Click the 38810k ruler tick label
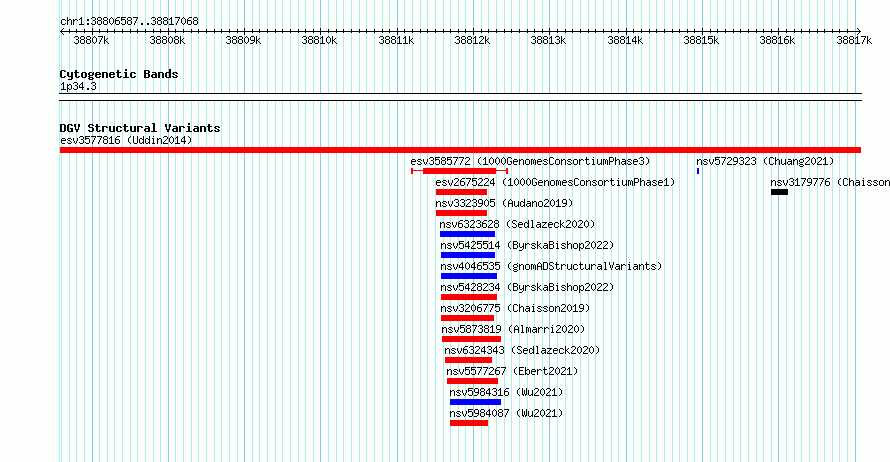Screen dimensions: 890x462 pos(320,41)
